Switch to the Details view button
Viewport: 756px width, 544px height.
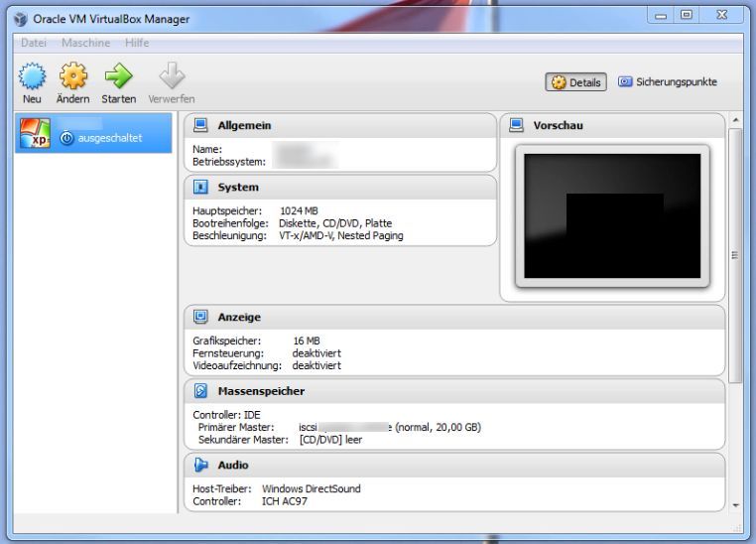575,82
